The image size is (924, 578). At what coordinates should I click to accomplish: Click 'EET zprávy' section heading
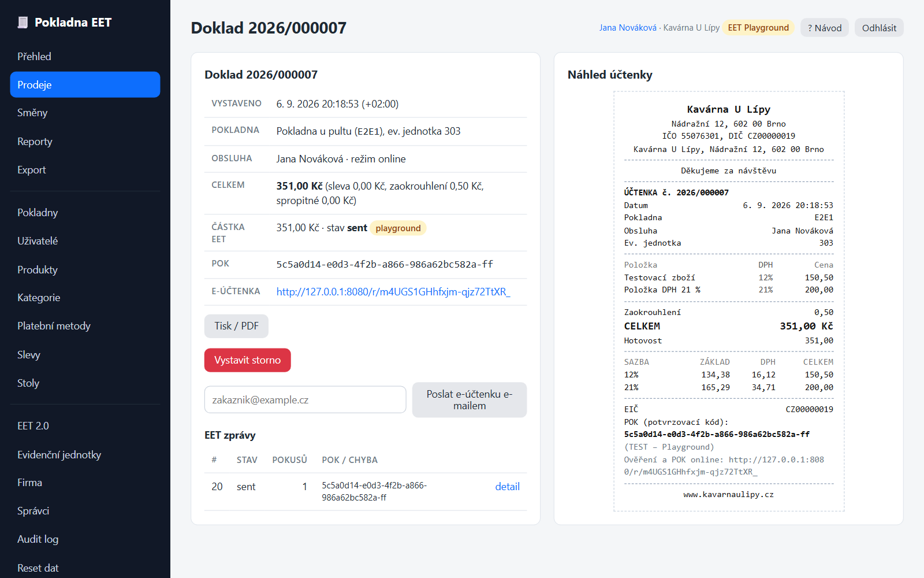pyautogui.click(x=230, y=435)
